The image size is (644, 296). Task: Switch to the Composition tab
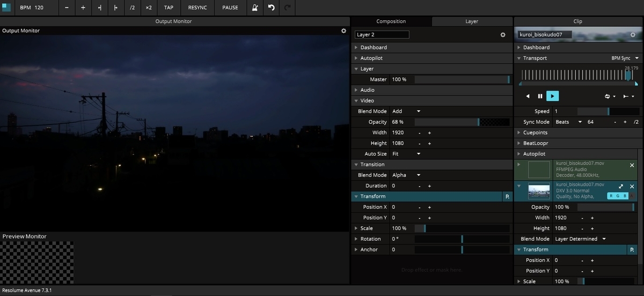pos(391,21)
